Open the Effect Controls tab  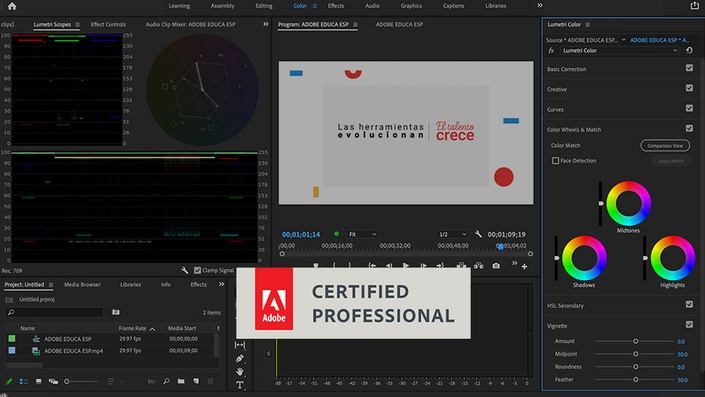tap(108, 25)
